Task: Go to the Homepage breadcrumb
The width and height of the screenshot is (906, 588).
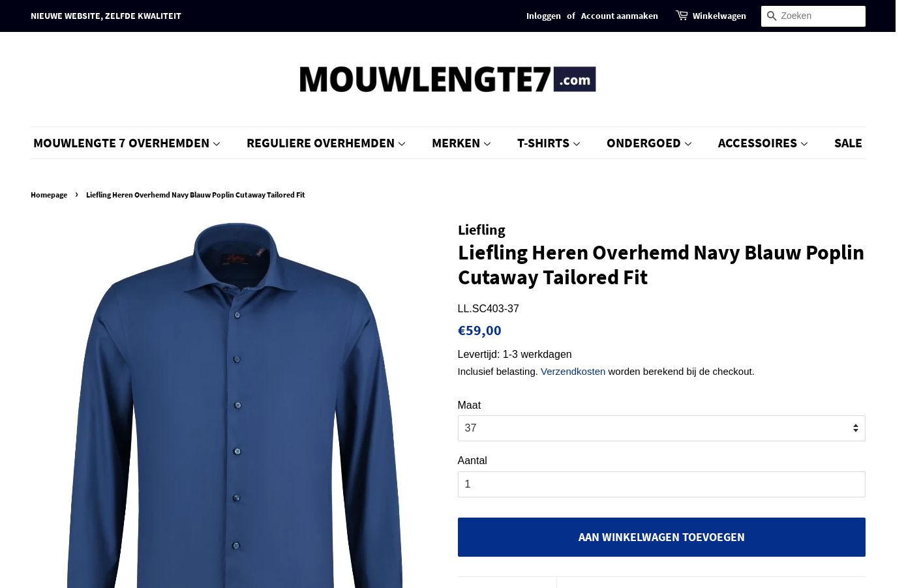Action: 49,194
